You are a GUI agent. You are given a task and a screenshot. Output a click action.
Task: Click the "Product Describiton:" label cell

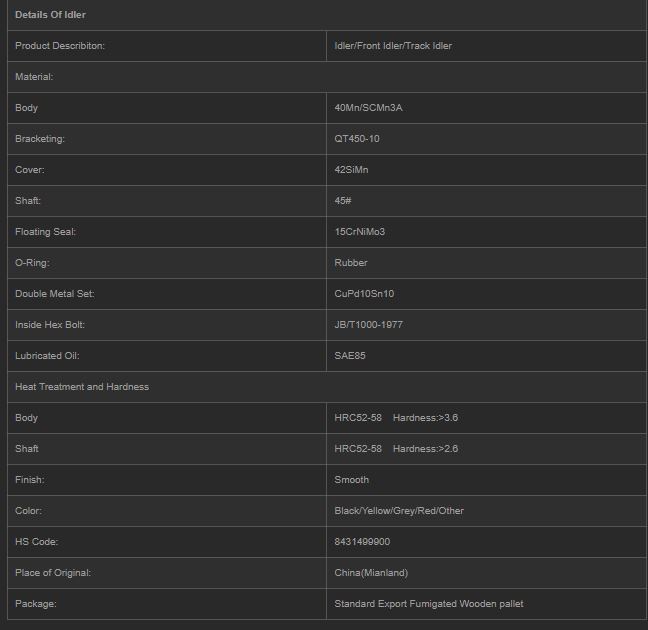60,46
